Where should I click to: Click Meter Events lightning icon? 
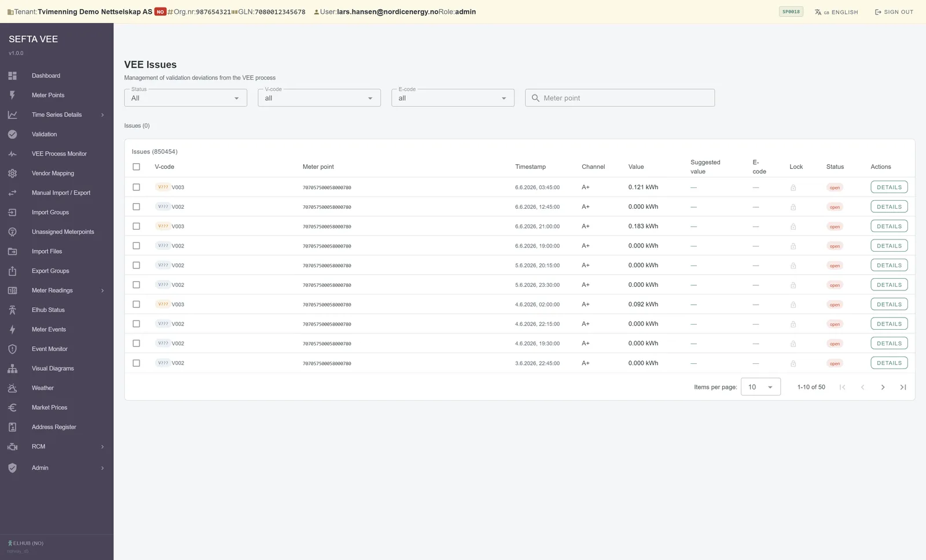point(12,330)
